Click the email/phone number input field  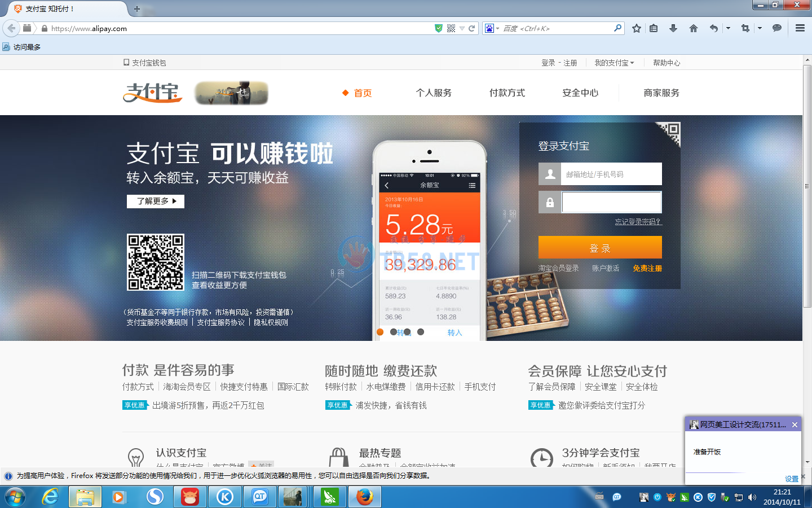pos(611,174)
